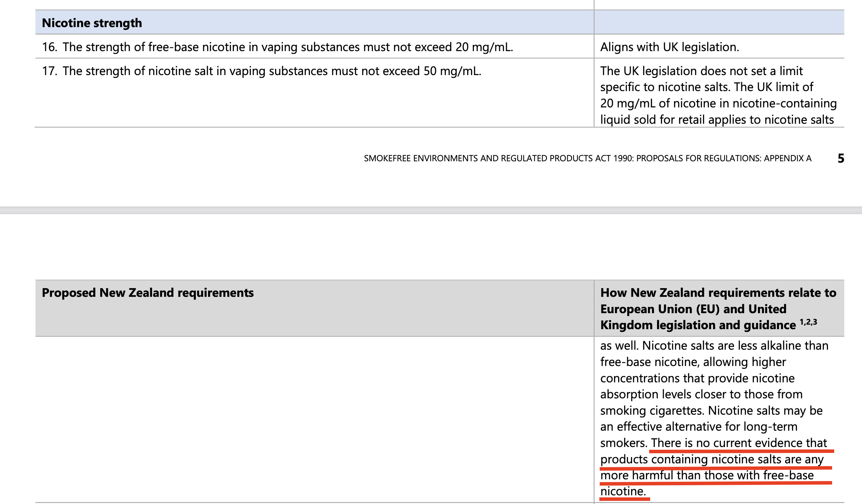Click 'smoking cigarettes. Nicotine salts may be' line

711,410
